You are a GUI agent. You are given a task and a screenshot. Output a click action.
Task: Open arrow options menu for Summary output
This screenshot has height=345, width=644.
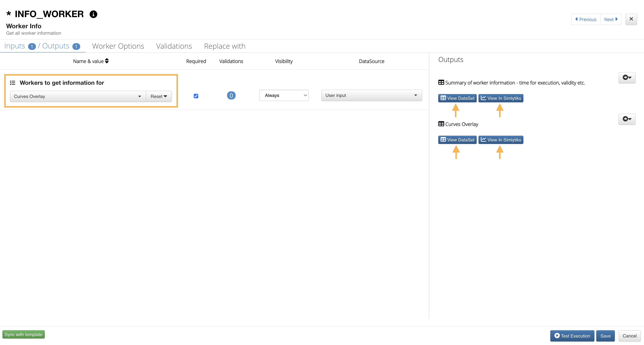[627, 78]
